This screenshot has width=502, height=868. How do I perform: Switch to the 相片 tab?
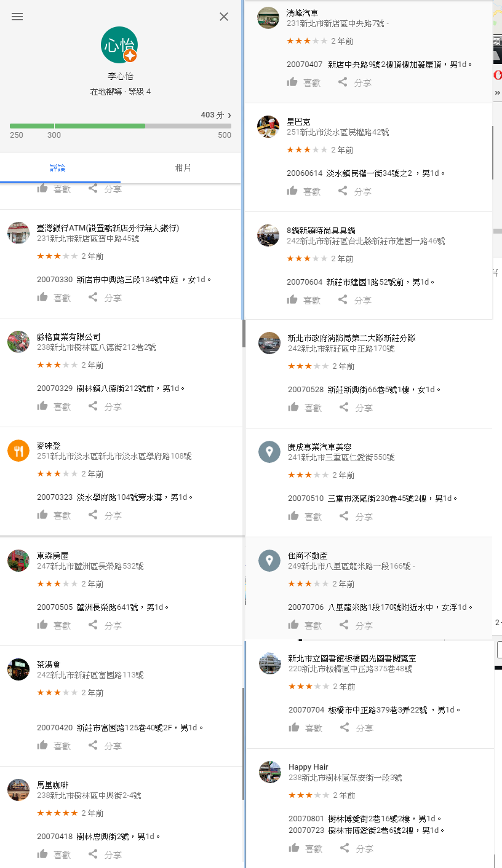[x=183, y=168]
